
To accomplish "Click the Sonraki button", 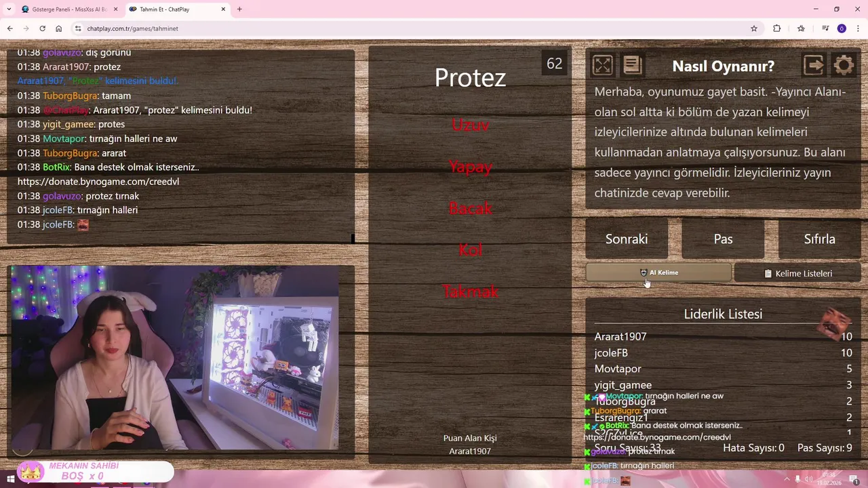I will (x=627, y=239).
